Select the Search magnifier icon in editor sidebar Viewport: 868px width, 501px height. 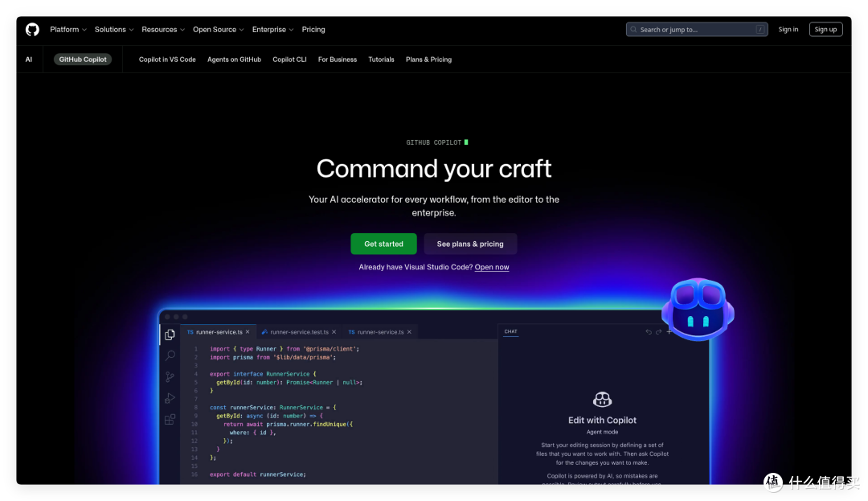click(x=170, y=355)
